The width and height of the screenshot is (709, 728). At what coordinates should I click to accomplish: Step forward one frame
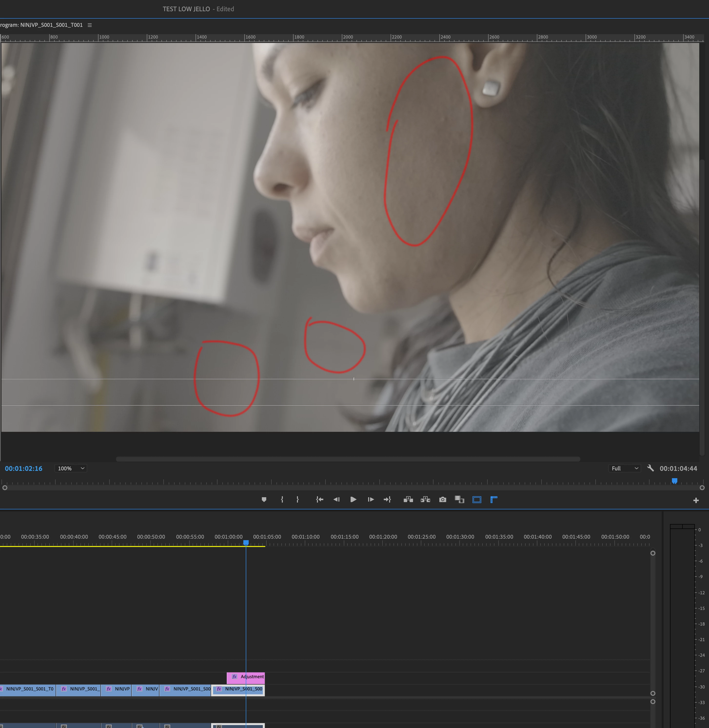click(x=371, y=500)
